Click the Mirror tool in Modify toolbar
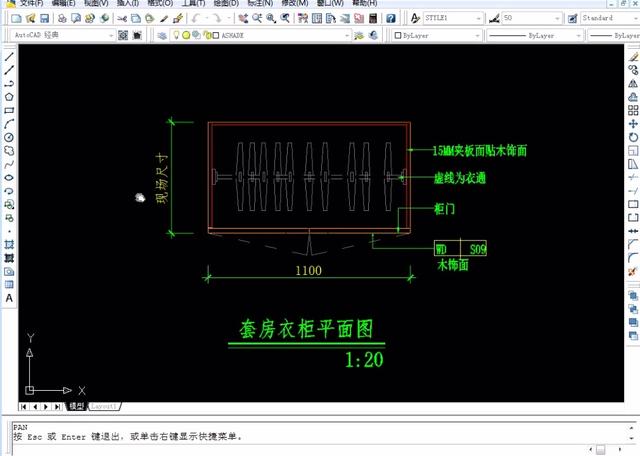The image size is (640, 456). [x=633, y=84]
